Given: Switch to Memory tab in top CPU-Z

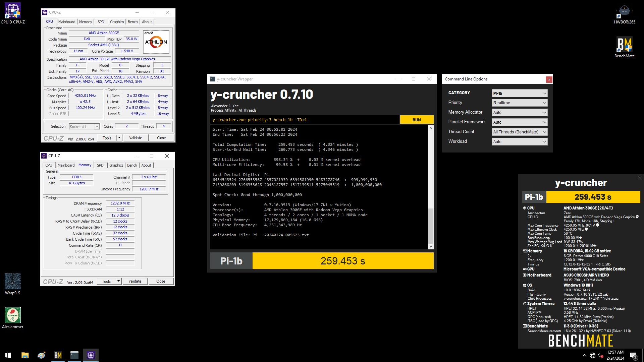Looking at the screenshot, I should tap(86, 22).
